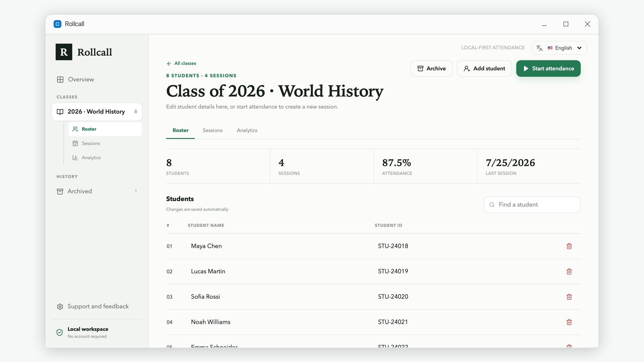Switch to the Analytics tab
This screenshot has height=362, width=644.
247,130
